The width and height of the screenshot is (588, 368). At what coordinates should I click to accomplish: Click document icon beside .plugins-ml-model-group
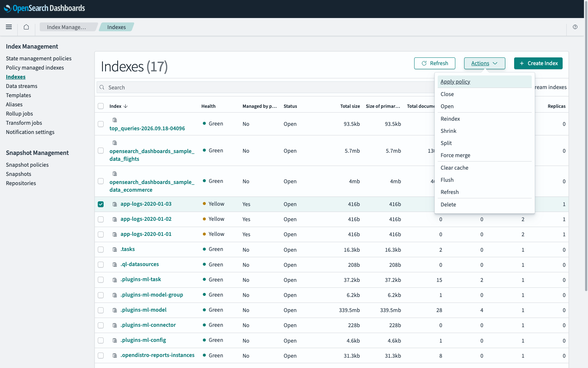(115, 295)
